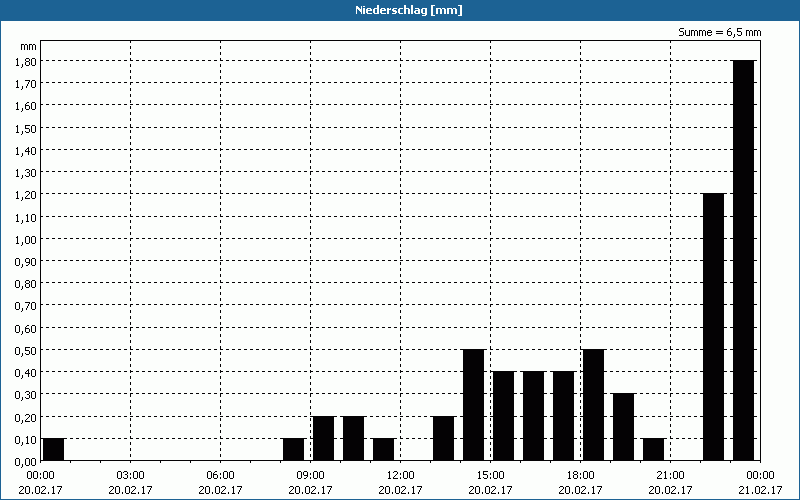Pick the 15:00 time label

[491, 475]
